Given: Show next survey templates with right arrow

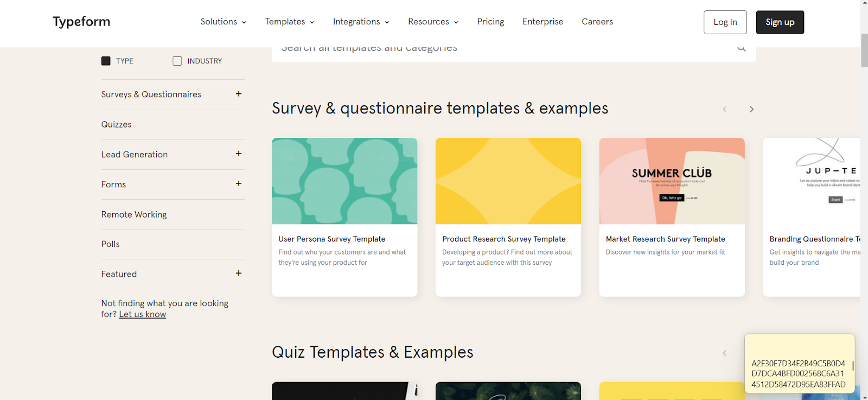Looking at the screenshot, I should point(751,109).
